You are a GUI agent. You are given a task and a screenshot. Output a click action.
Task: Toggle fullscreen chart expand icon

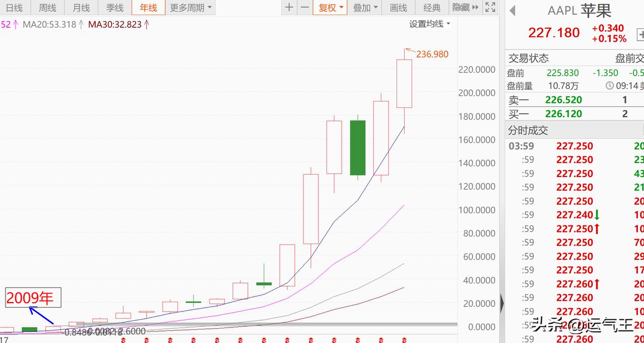[490, 8]
